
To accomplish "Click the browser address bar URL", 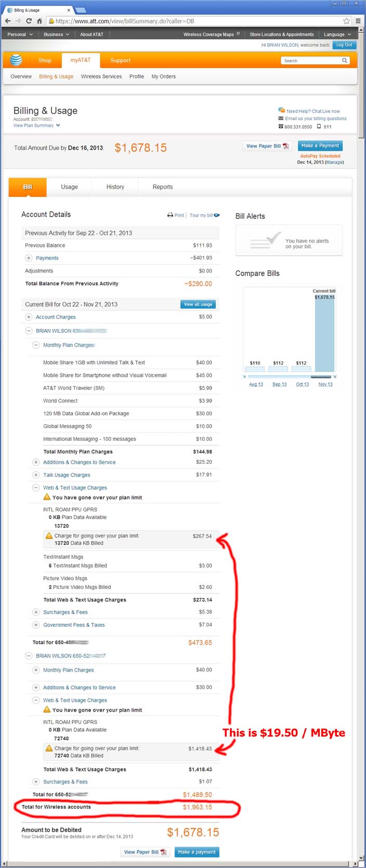I will pos(125,21).
